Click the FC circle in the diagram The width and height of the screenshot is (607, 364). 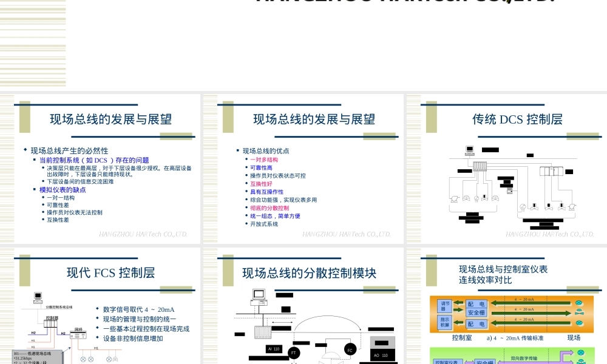(x=350, y=350)
